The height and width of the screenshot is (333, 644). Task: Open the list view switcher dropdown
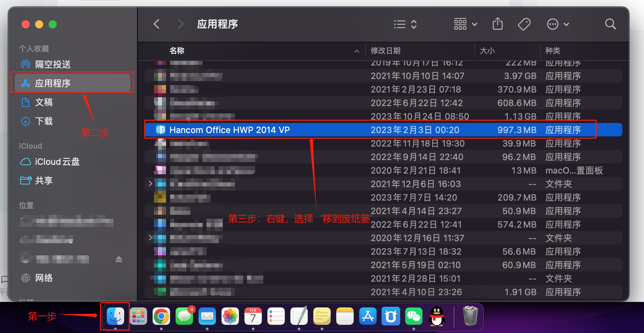coord(405,24)
